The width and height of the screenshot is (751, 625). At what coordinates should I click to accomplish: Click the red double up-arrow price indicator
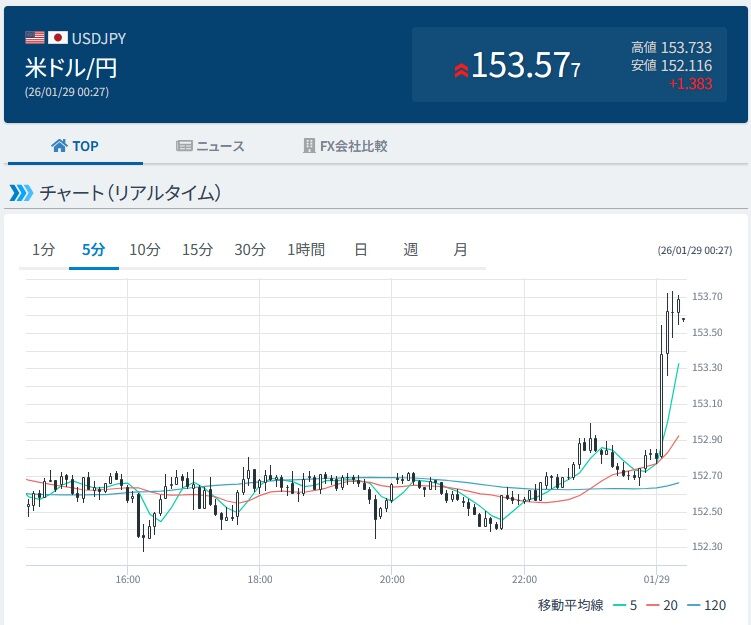click(x=461, y=70)
